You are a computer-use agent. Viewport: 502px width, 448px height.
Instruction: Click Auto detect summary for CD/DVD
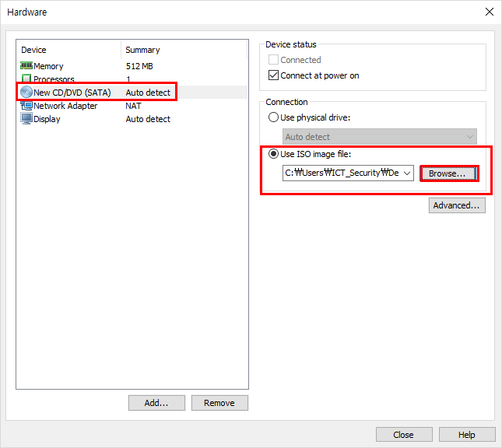(x=148, y=93)
